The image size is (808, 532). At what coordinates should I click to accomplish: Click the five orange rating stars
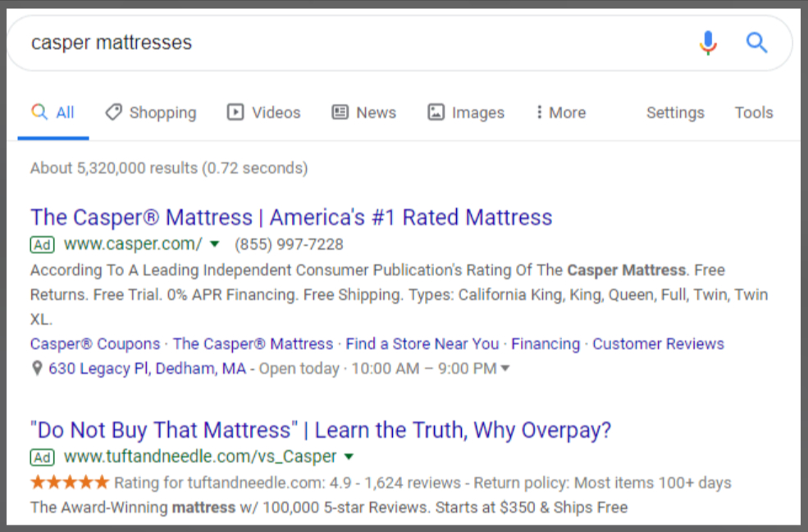[70, 483]
